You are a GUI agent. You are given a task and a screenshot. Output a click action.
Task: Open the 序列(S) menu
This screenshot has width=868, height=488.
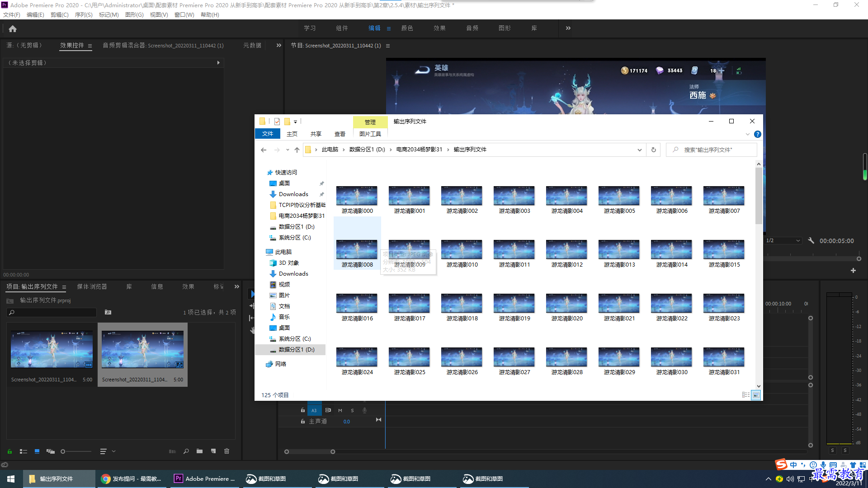coord(84,15)
